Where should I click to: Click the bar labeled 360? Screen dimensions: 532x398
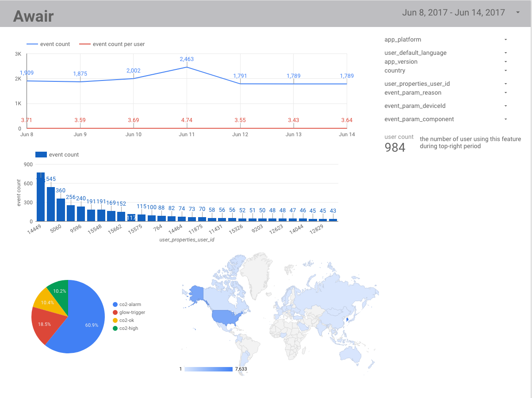point(61,210)
